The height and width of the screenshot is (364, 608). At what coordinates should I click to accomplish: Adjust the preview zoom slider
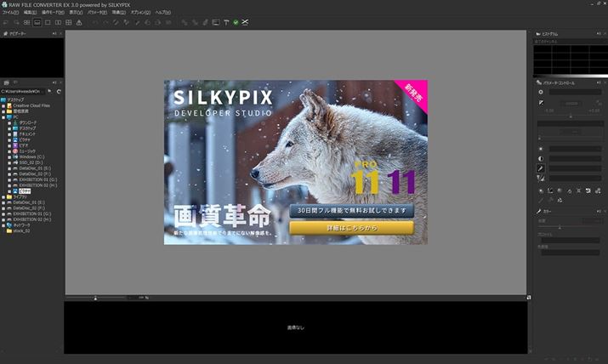[95, 298]
